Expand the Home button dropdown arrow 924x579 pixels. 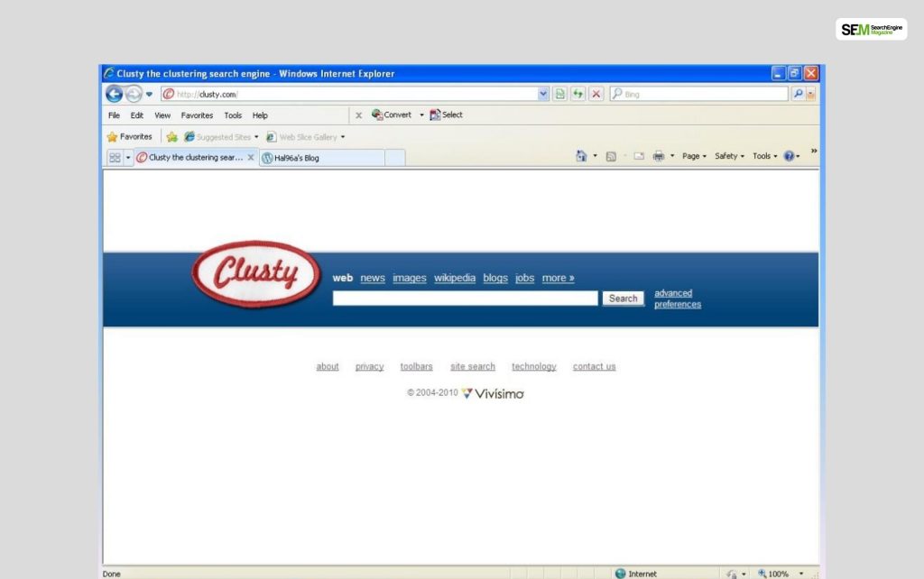pos(595,156)
